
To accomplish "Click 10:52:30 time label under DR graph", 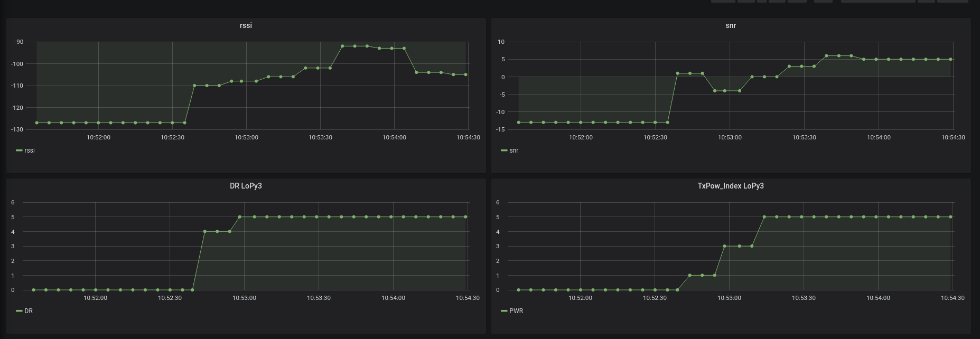I will point(170,298).
